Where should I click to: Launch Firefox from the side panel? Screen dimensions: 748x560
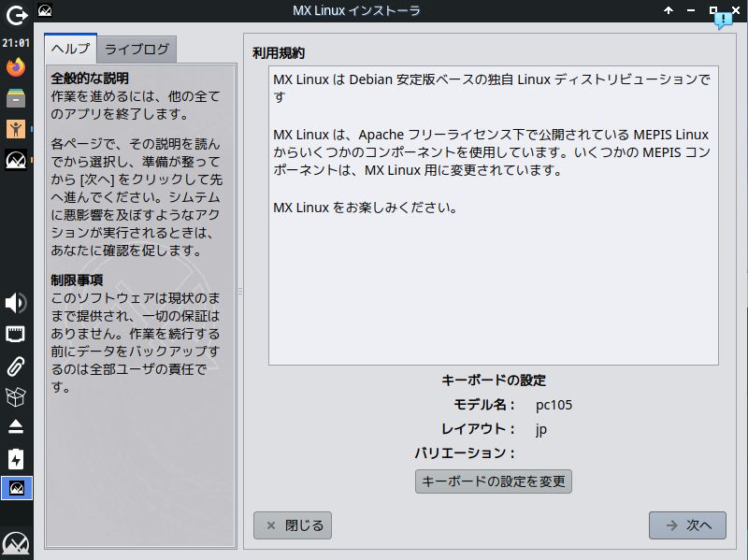16,66
